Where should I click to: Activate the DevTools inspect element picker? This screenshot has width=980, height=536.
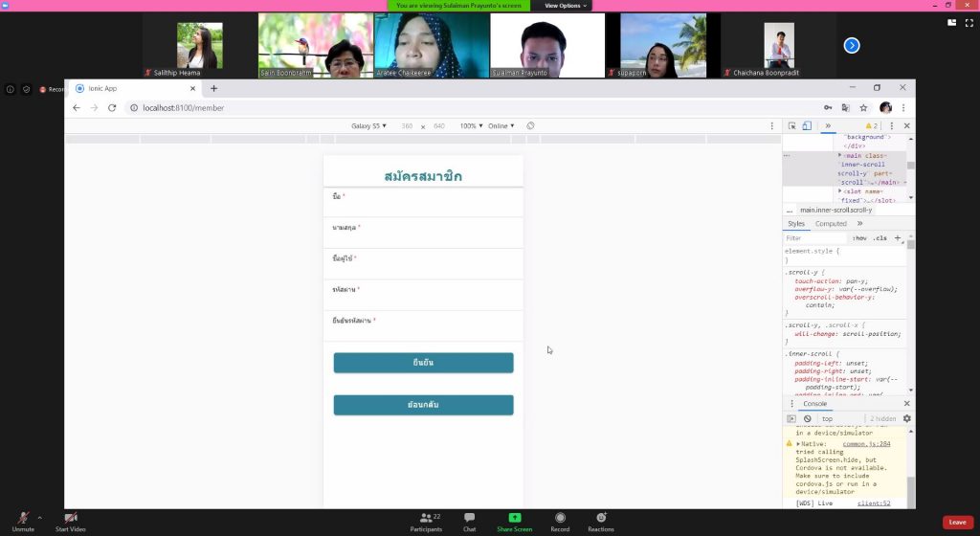(791, 125)
